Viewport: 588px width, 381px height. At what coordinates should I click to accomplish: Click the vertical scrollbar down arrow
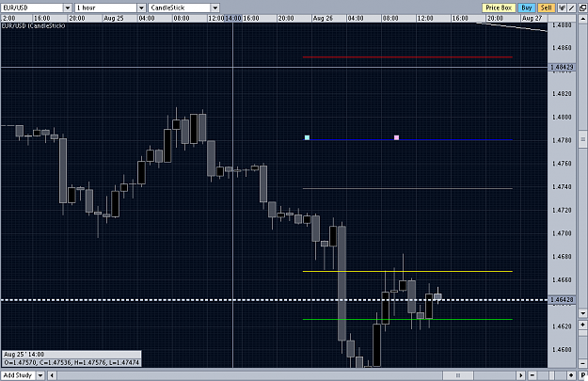tap(582, 313)
